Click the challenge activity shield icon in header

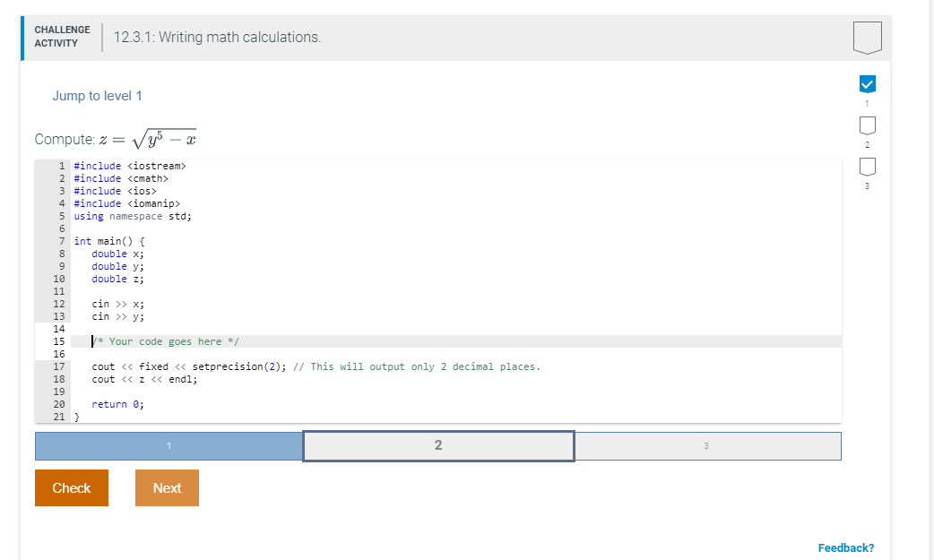[x=865, y=37]
